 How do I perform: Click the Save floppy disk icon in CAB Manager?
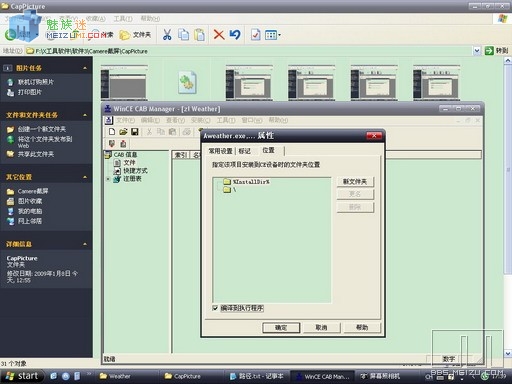[x=135, y=132]
